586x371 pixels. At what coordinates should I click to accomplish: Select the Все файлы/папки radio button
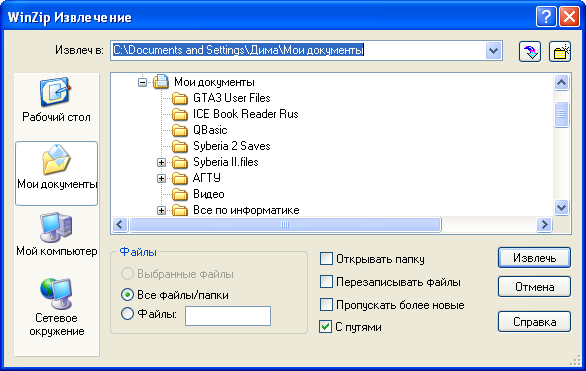click(127, 294)
